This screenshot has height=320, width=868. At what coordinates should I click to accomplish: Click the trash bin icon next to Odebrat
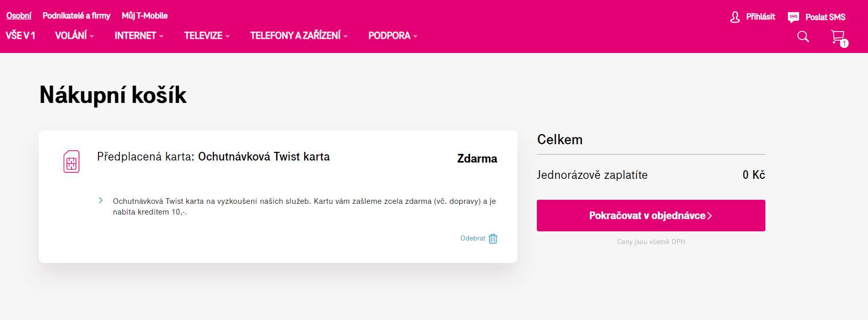[493, 238]
